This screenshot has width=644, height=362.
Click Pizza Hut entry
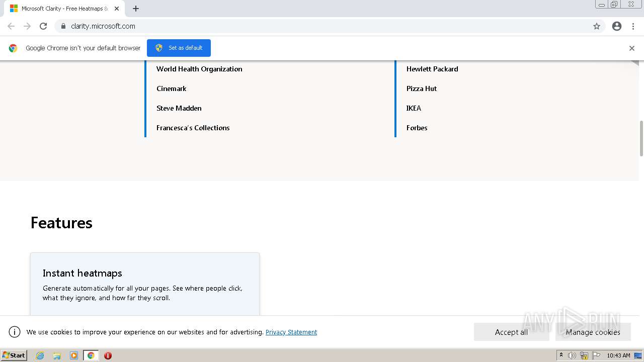click(x=422, y=88)
